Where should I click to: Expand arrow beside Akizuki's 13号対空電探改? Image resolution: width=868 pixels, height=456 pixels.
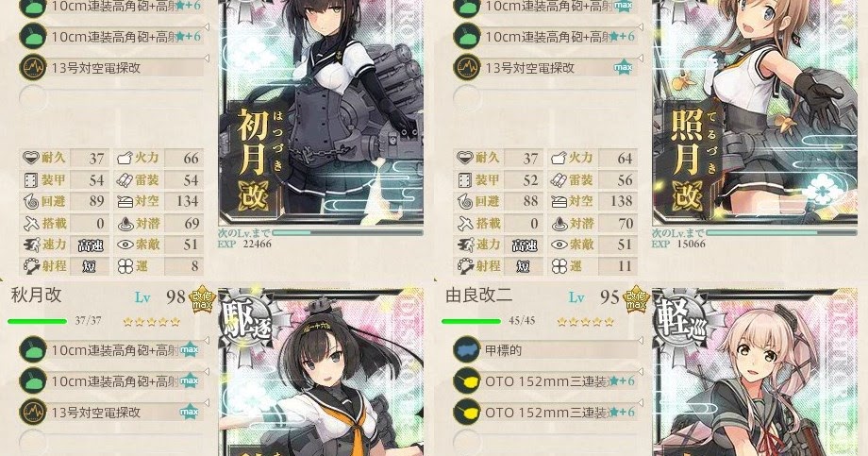207,401
